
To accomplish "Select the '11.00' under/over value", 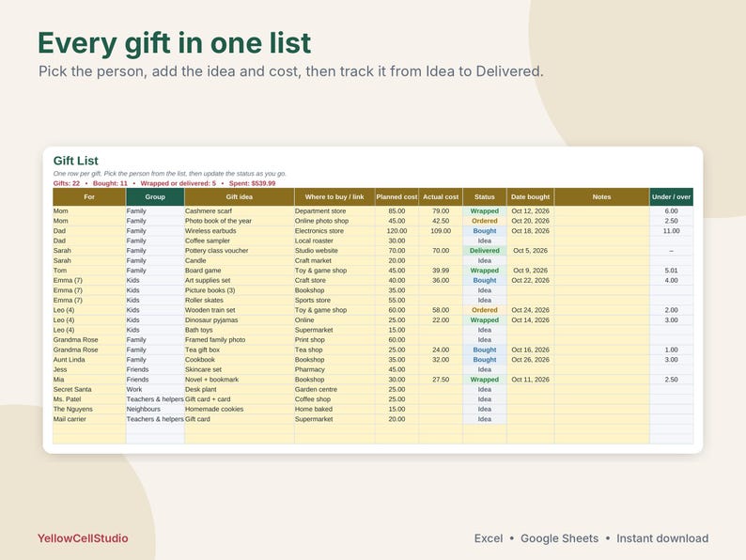I will pyautogui.click(x=671, y=231).
